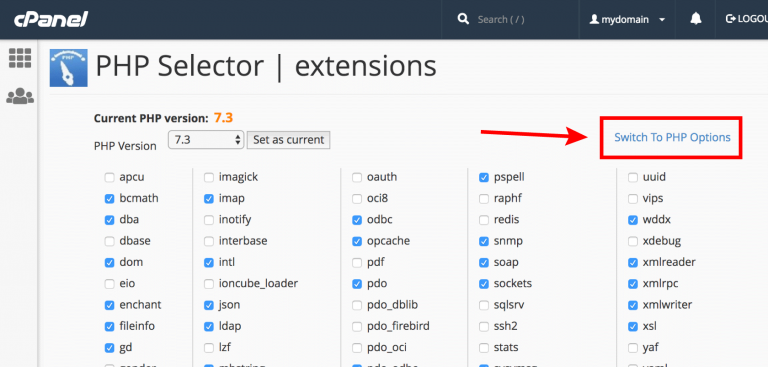Viewport: 768px width, 367px height.
Task: Enable the pdo_oci checkbox
Action: coord(357,348)
